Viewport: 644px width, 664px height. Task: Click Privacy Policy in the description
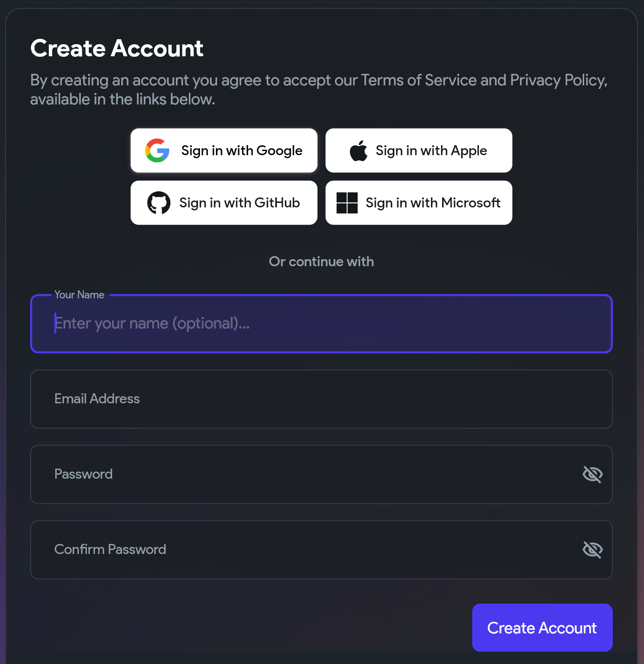tap(558, 80)
